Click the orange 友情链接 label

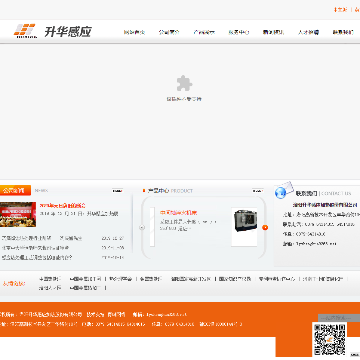coord(14,284)
